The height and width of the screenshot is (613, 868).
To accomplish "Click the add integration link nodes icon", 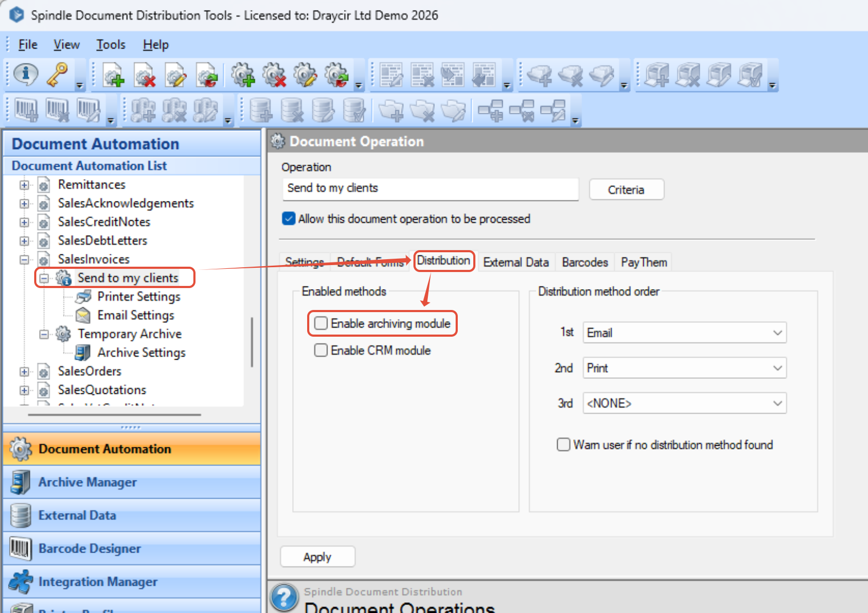I will tap(490, 110).
